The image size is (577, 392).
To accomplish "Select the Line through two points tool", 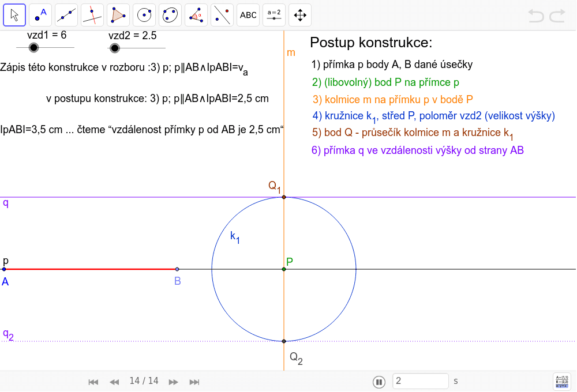I will 66,15.
